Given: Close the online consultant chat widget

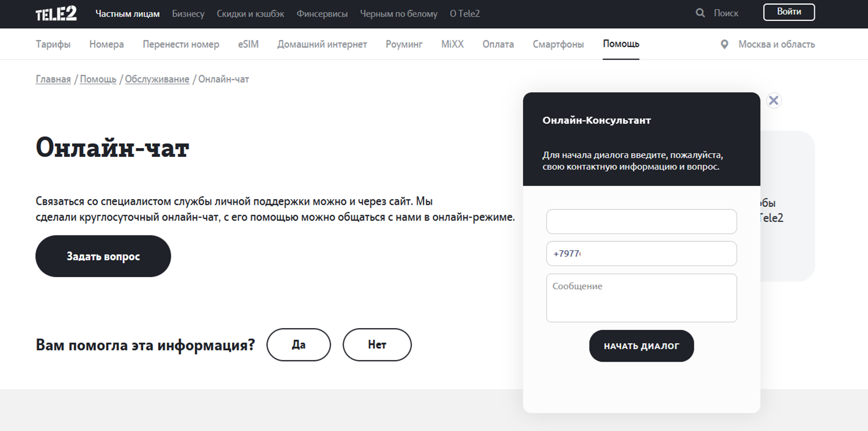Looking at the screenshot, I should point(774,101).
